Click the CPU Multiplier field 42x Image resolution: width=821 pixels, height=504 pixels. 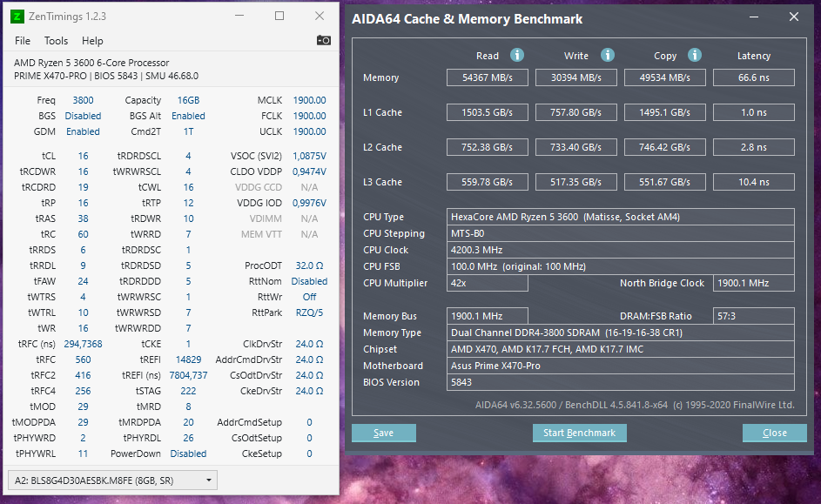coord(488,283)
